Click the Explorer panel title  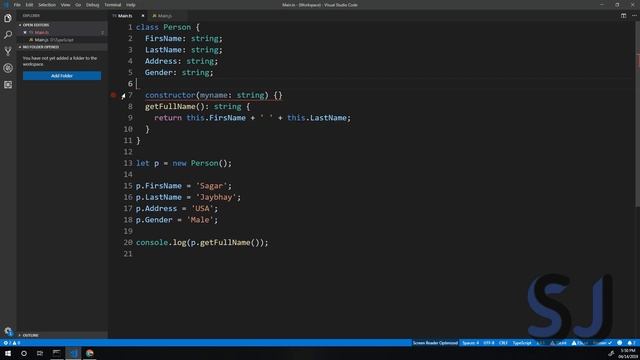point(31,16)
